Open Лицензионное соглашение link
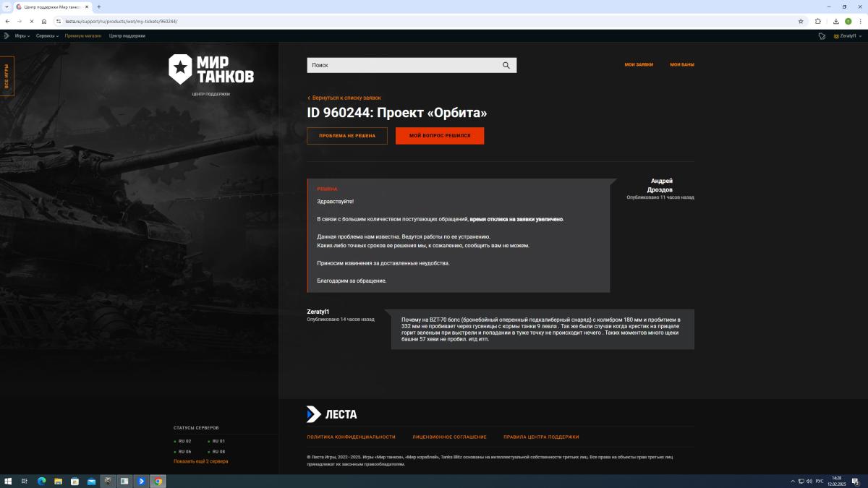 click(x=449, y=437)
